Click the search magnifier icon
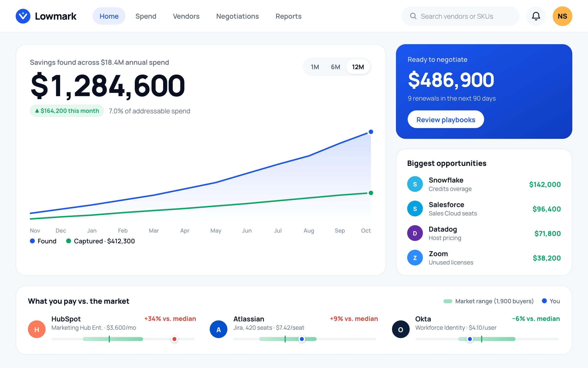 pyautogui.click(x=413, y=16)
